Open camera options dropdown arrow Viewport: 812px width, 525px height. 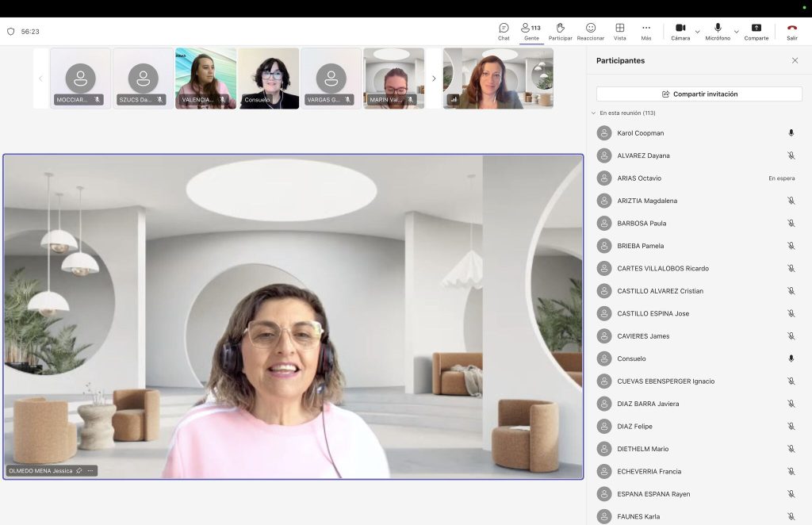click(698, 32)
